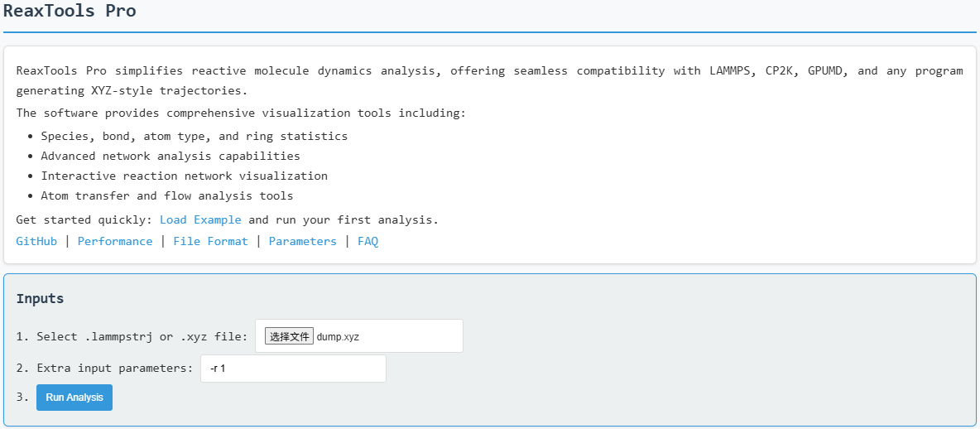The width and height of the screenshot is (980, 429).
Task: Click the selected dump.xyz filename
Action: 338,337
